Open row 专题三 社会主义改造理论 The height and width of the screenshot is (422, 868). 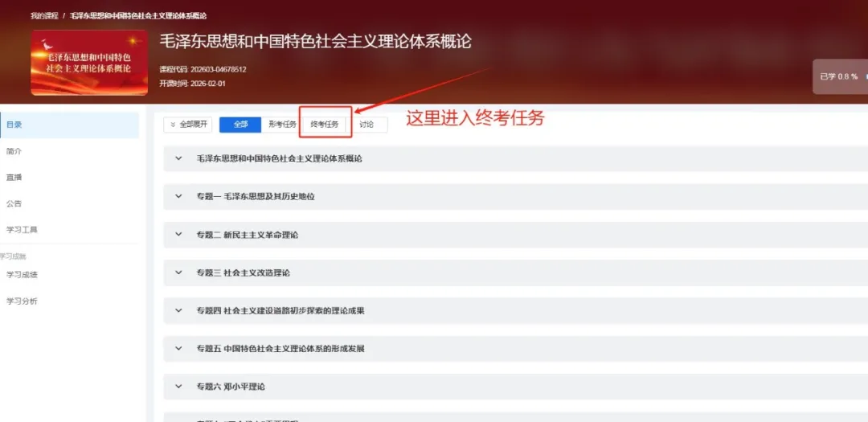[515, 272]
